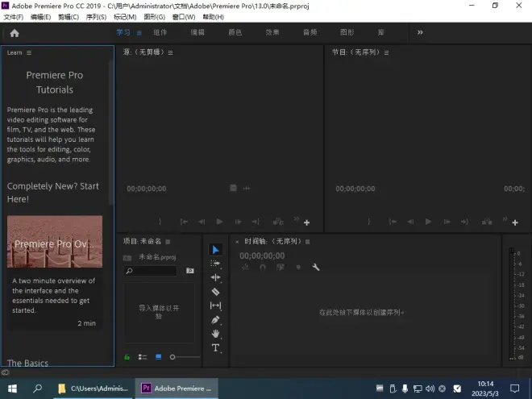Open taskbar search magnifier
Screen dimensions: 532x399
point(37,389)
